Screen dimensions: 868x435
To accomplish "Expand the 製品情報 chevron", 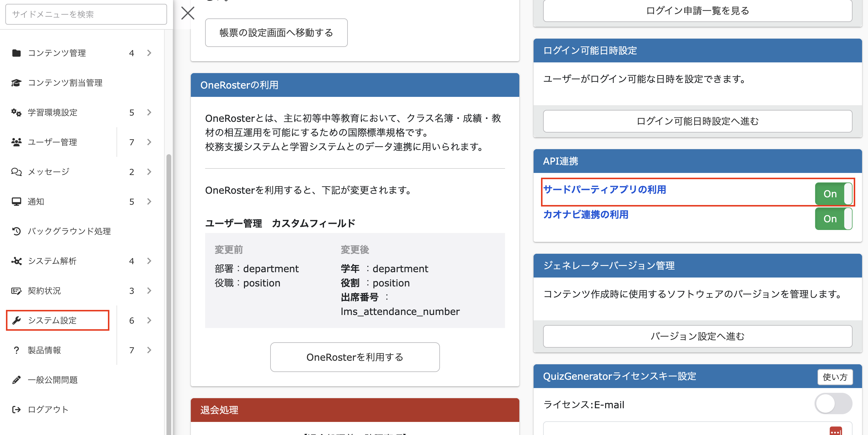I will pos(149,350).
